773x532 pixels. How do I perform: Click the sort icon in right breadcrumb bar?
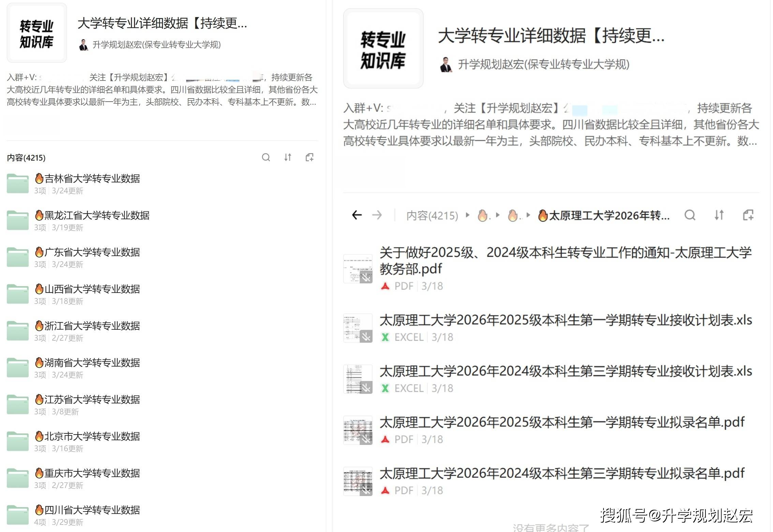[719, 215]
